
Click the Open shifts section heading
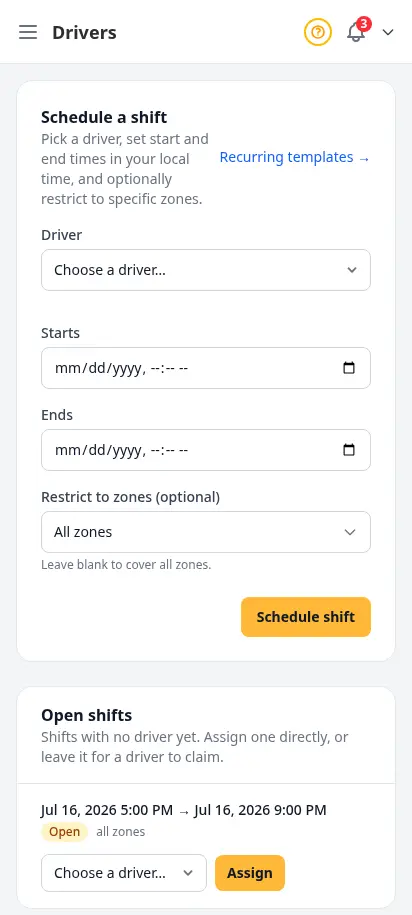click(x=86, y=715)
